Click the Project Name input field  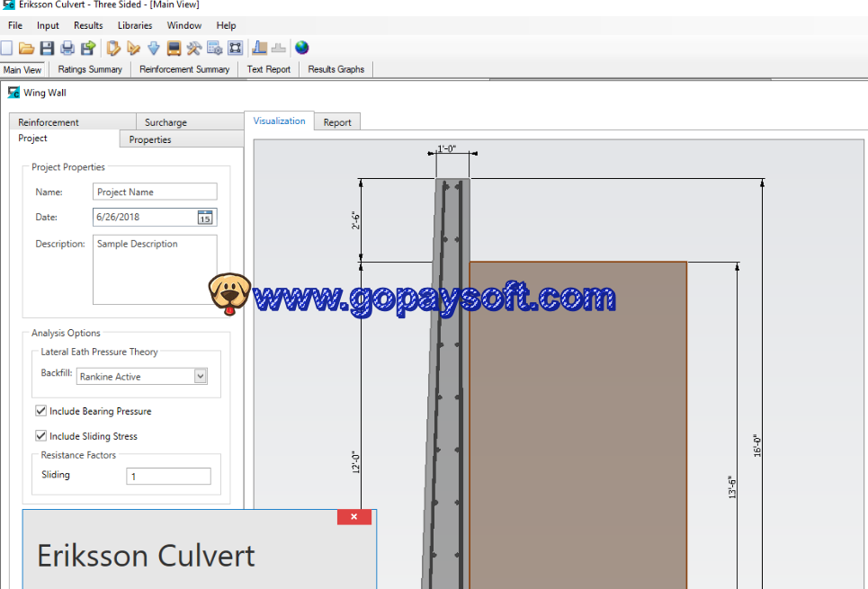point(155,192)
